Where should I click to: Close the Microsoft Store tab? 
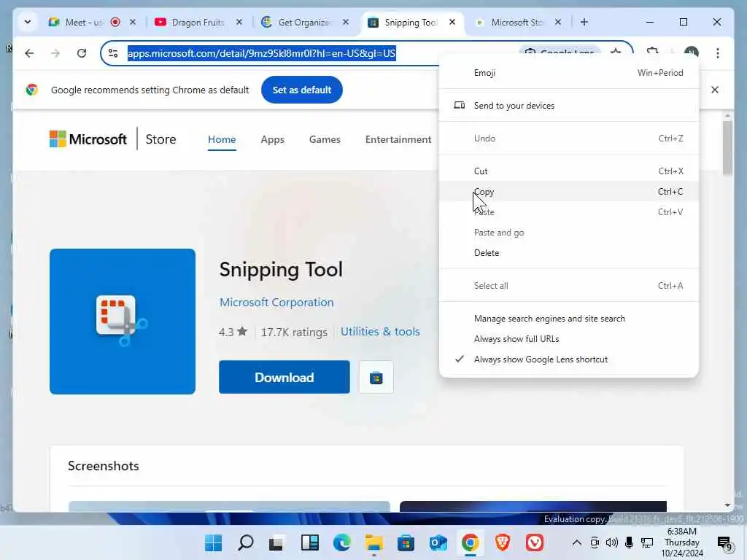click(x=558, y=22)
